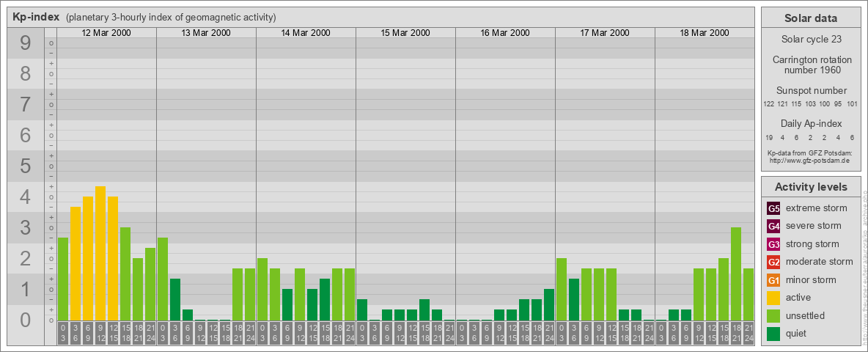Viewport: 868px width, 352px height.
Task: Click the 18-21 bar on 18 Mar
Action: tap(736, 274)
